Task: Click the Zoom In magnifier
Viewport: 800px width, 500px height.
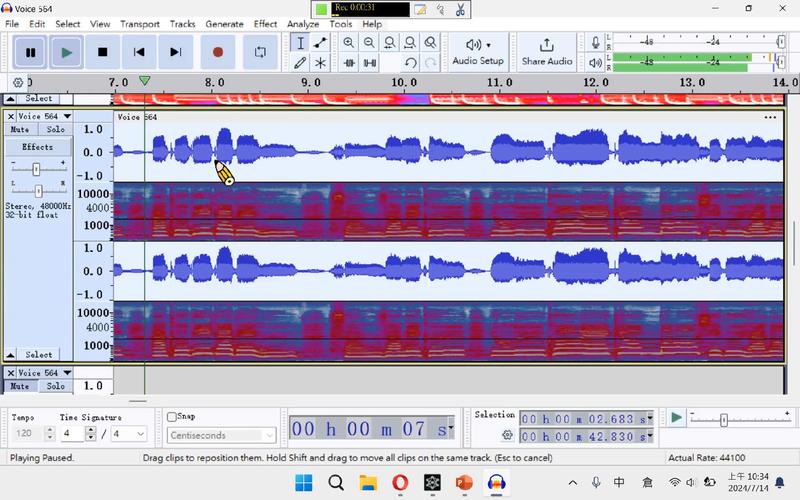Action: coord(348,43)
